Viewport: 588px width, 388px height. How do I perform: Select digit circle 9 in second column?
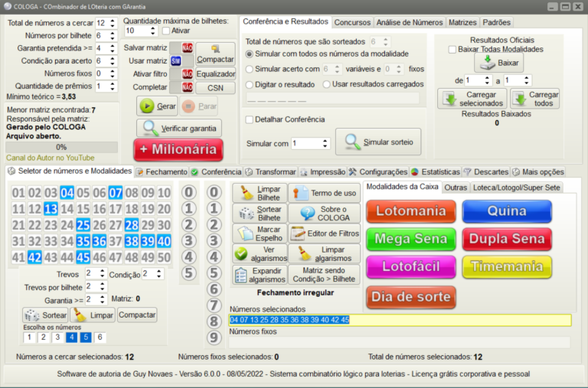214,337
